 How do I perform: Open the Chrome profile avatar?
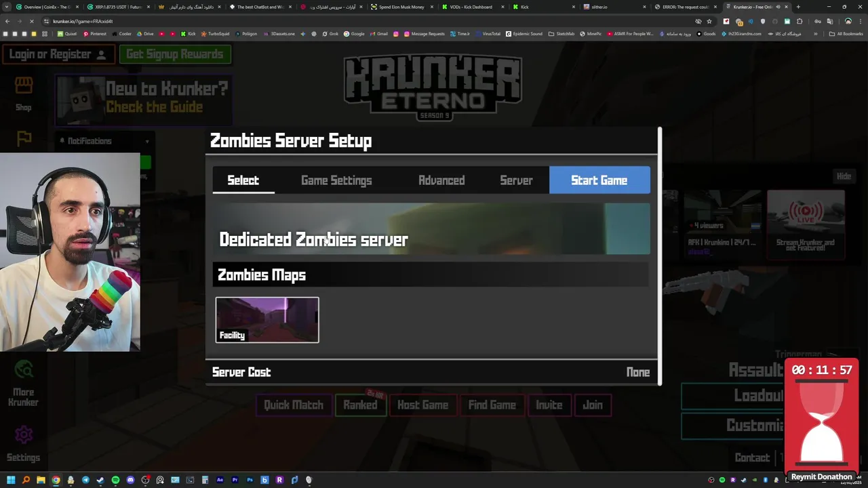[848, 21]
